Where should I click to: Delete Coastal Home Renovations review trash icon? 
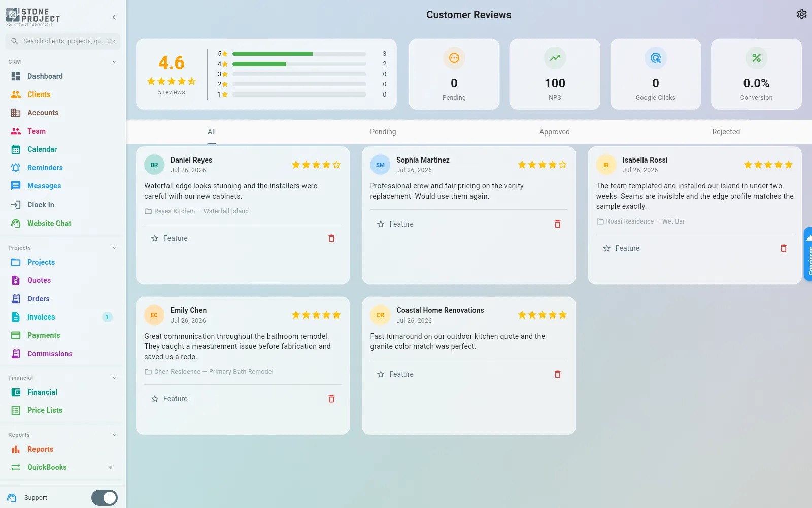[x=557, y=374]
